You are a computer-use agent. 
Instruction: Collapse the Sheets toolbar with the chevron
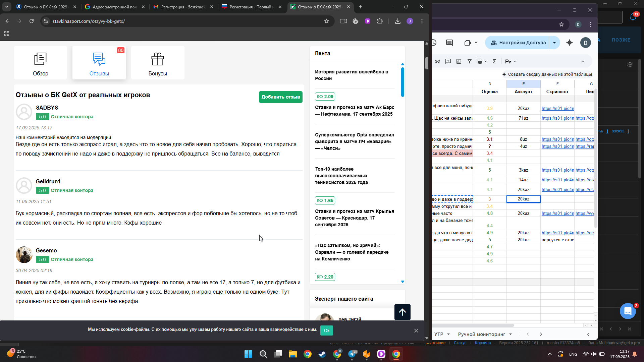tap(583, 61)
